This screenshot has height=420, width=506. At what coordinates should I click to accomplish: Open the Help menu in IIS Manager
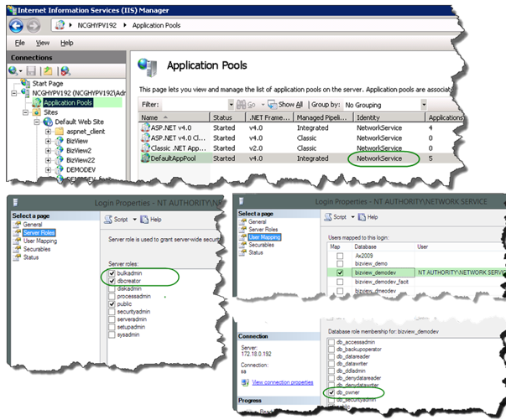(67, 43)
